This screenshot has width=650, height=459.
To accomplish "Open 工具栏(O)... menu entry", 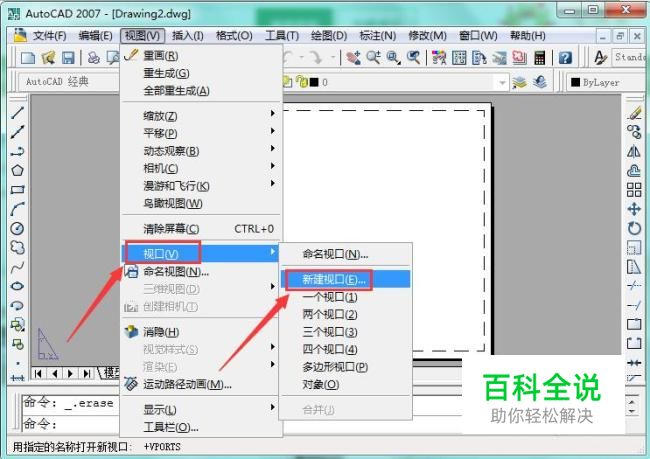I will (x=201, y=427).
